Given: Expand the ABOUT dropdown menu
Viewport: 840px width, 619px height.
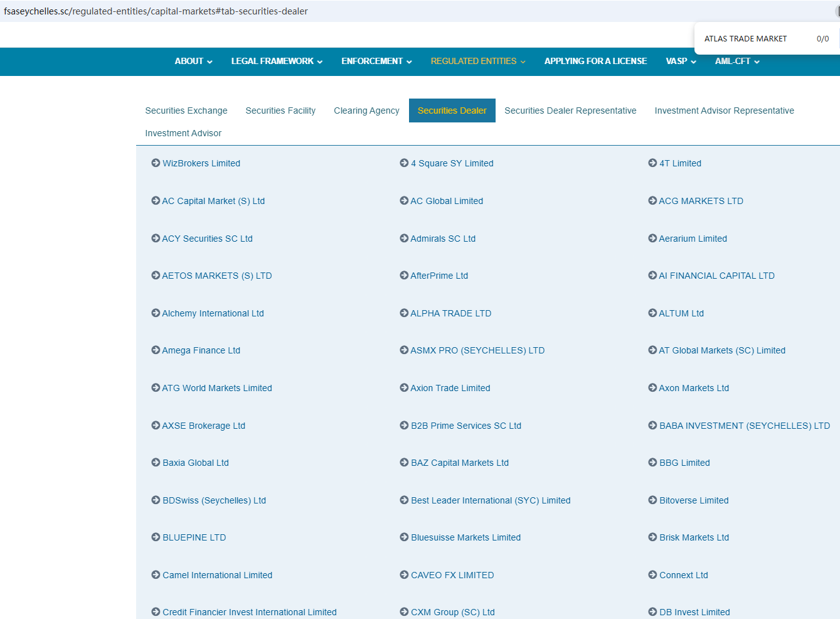Looking at the screenshot, I should [x=193, y=62].
